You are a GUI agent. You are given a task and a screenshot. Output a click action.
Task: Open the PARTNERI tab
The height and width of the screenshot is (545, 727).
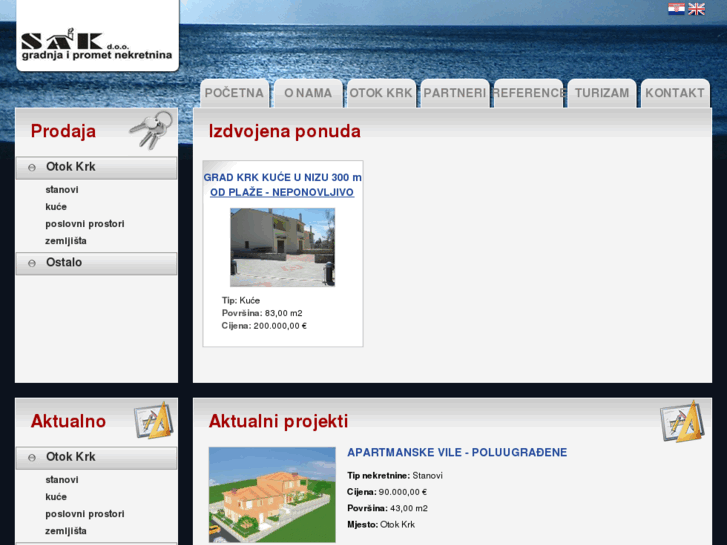pyautogui.click(x=455, y=93)
